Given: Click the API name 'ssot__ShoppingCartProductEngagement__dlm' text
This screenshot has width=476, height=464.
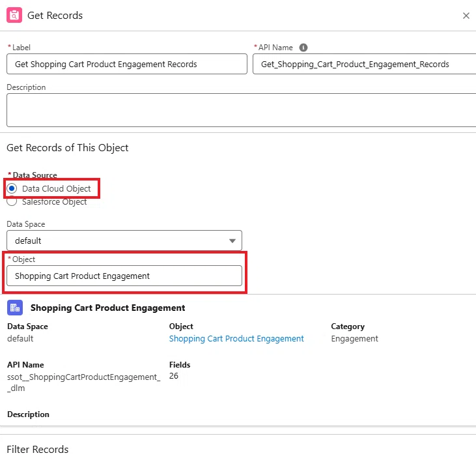Looking at the screenshot, I should click(x=83, y=383).
